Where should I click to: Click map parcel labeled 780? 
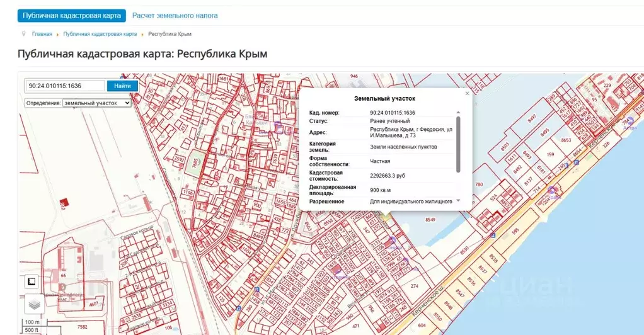pos(479,185)
